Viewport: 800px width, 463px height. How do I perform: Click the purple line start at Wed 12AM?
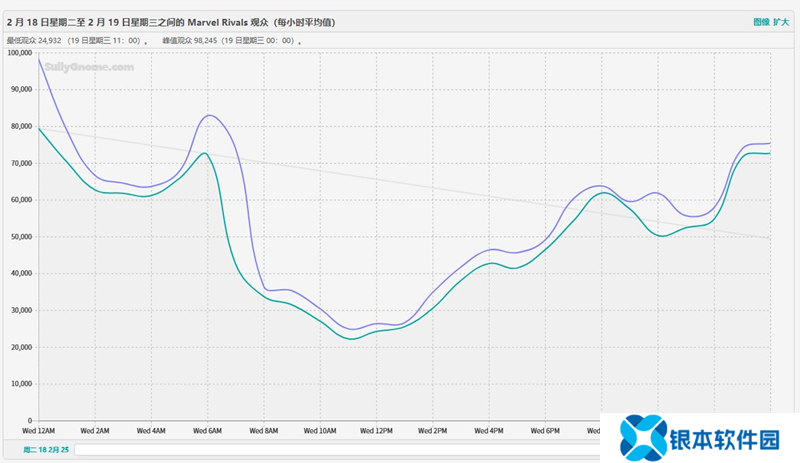click(39, 59)
